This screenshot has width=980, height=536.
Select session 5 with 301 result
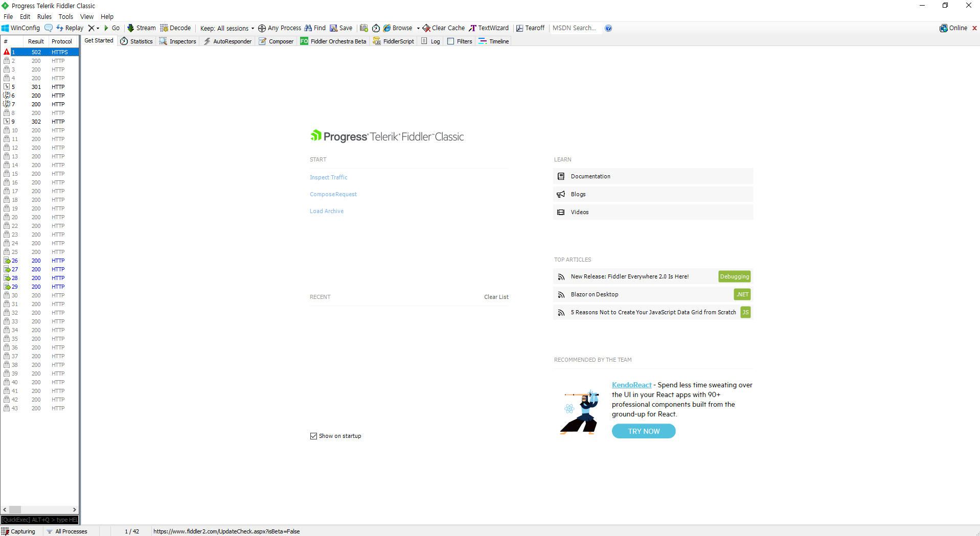[39, 87]
